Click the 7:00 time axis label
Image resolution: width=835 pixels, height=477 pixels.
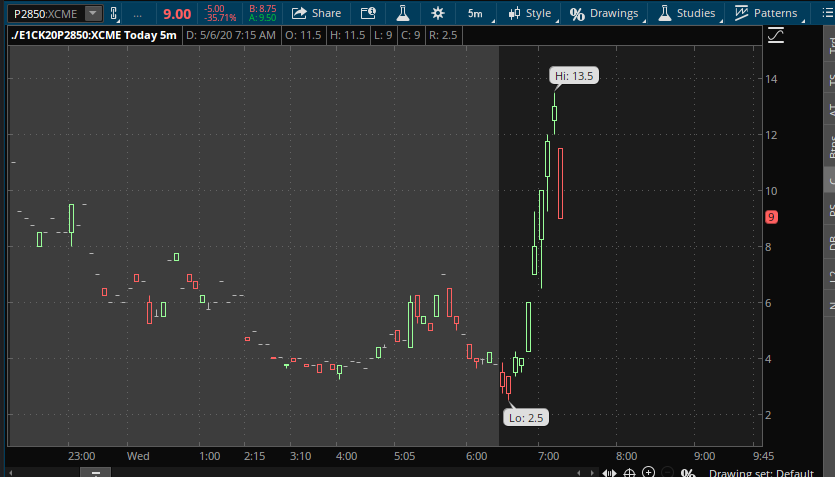[x=549, y=456]
